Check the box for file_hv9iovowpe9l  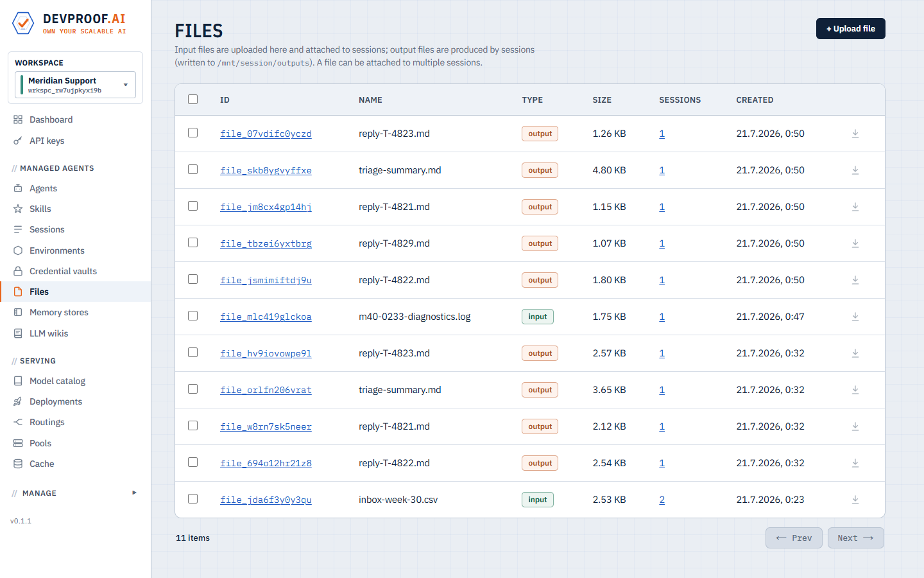(193, 352)
